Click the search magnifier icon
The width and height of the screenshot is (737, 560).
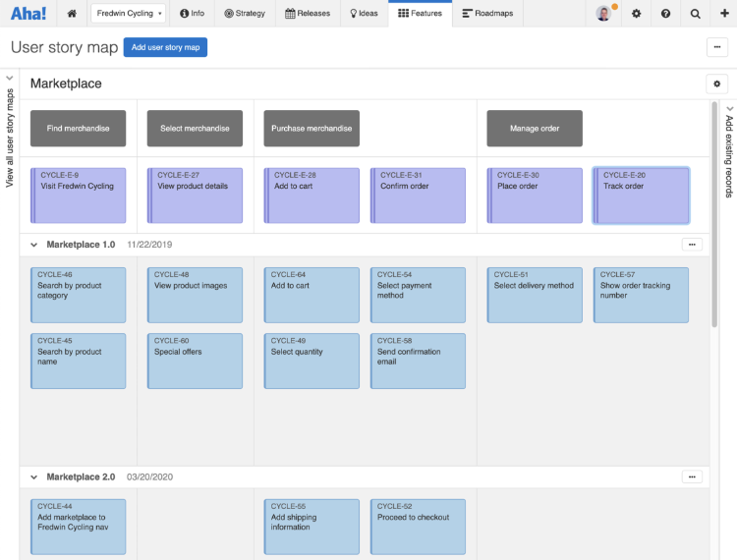pos(696,14)
